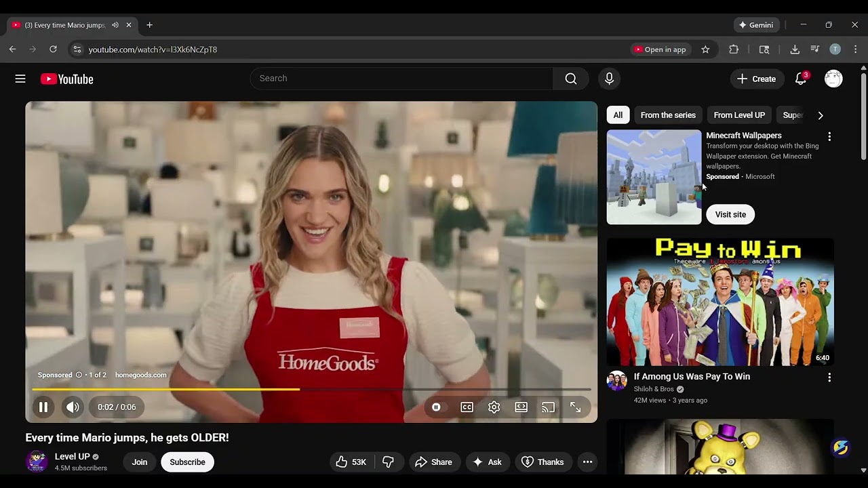The image size is (868, 488).
Task: Subscribe to Level UP channel
Action: [187, 462]
